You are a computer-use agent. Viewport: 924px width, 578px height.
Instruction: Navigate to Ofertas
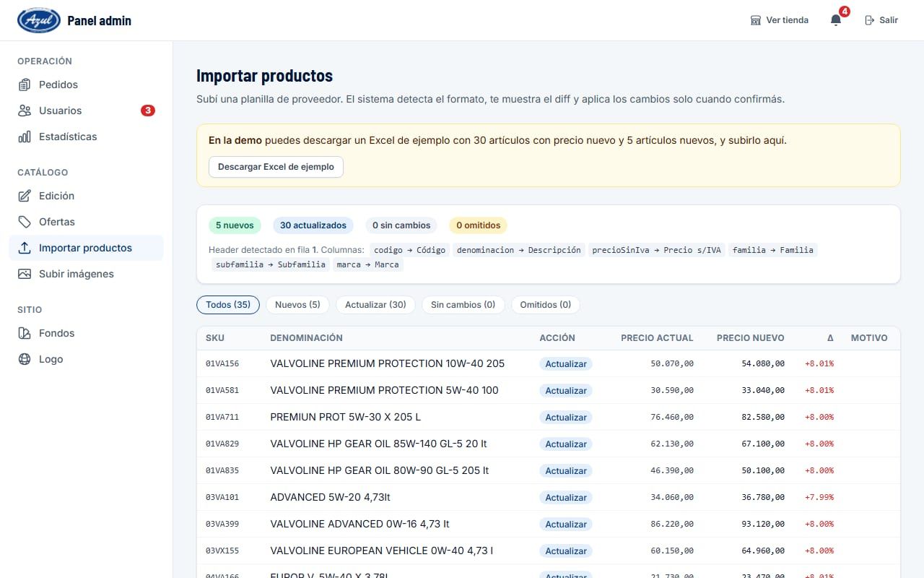pyautogui.click(x=86, y=222)
